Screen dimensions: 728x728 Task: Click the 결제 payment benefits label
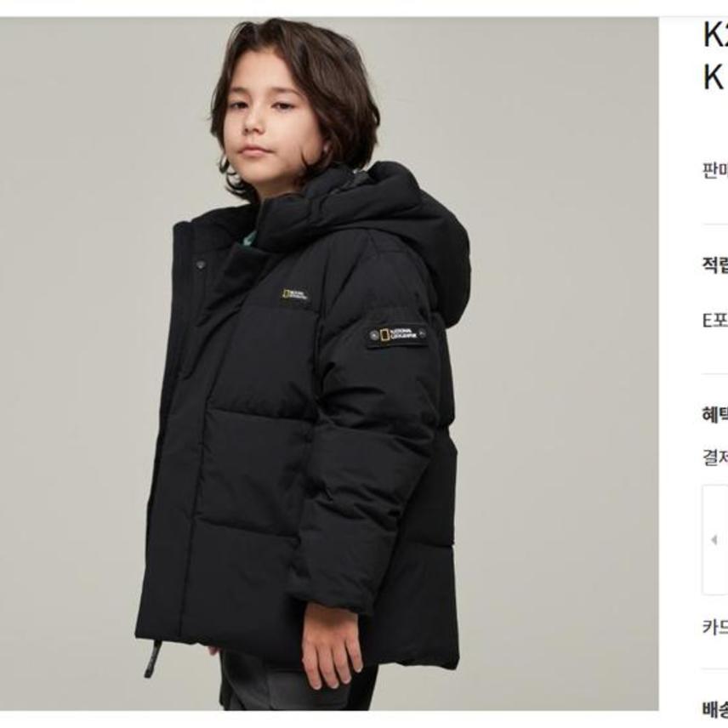(715, 457)
